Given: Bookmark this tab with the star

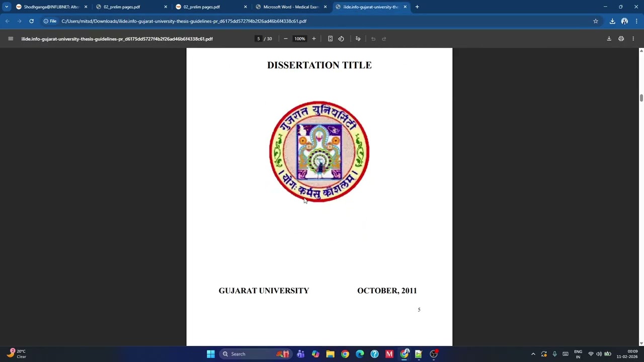Looking at the screenshot, I should 596,21.
